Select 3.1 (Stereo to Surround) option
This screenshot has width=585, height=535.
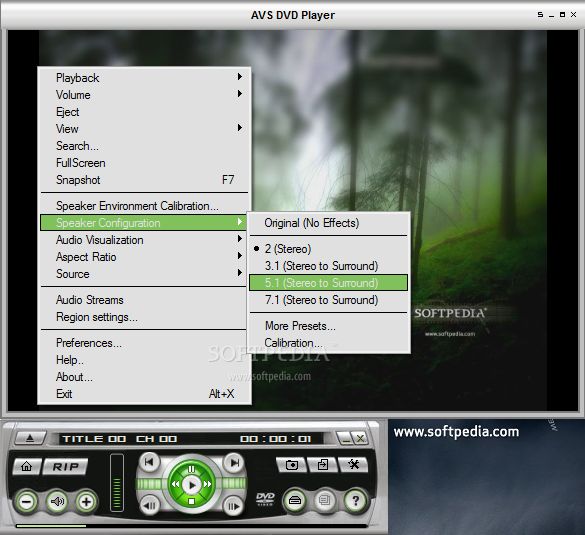(329, 266)
